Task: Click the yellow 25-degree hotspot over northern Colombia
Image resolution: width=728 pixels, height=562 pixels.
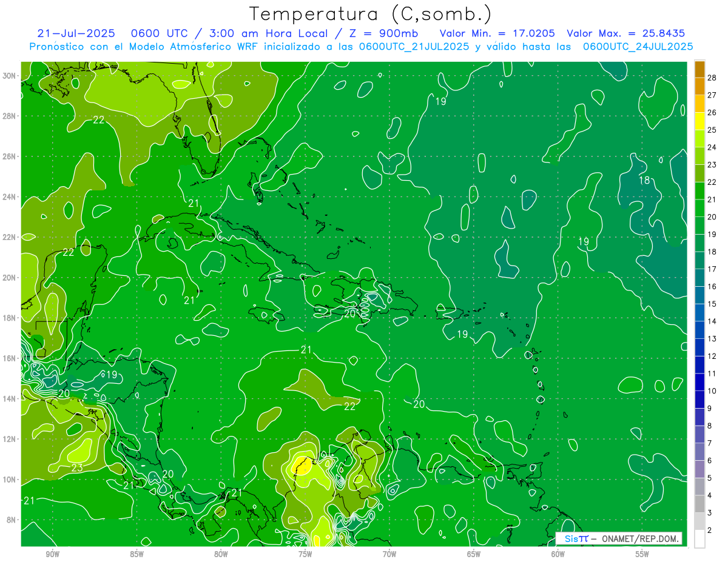Action: click(302, 466)
